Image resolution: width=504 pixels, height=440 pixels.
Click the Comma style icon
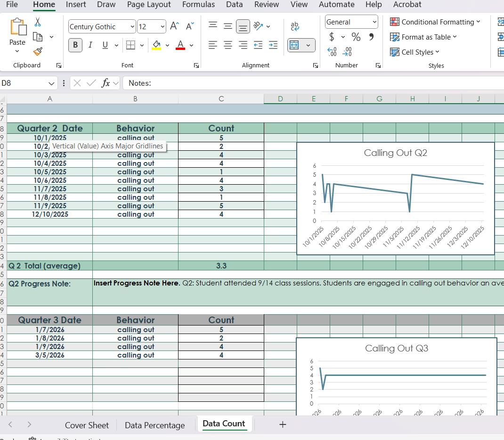coord(372,37)
